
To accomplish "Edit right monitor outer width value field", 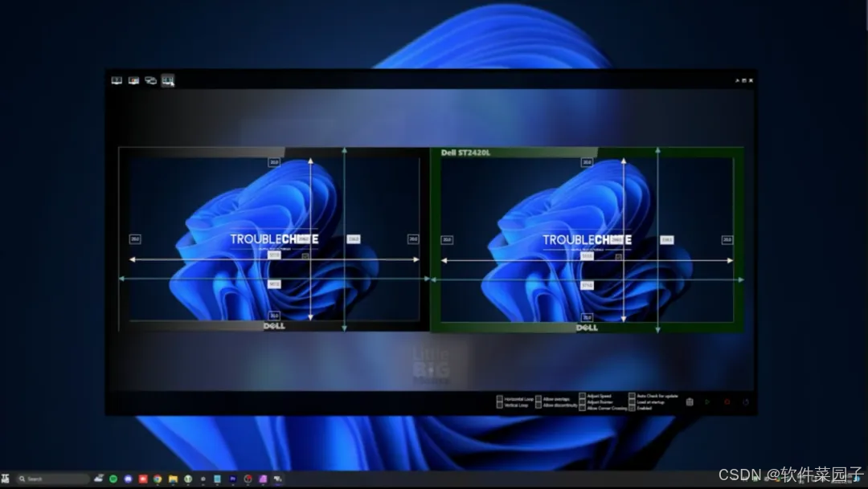I will 587,285.
